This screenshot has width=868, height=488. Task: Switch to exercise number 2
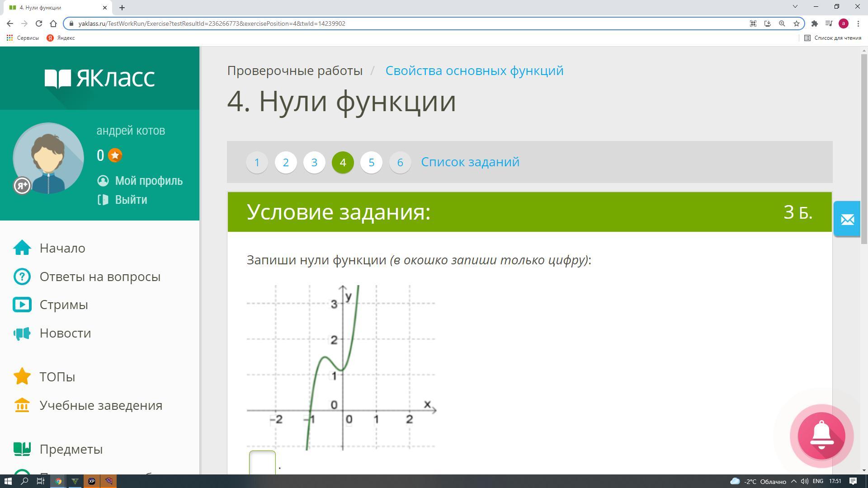click(286, 162)
